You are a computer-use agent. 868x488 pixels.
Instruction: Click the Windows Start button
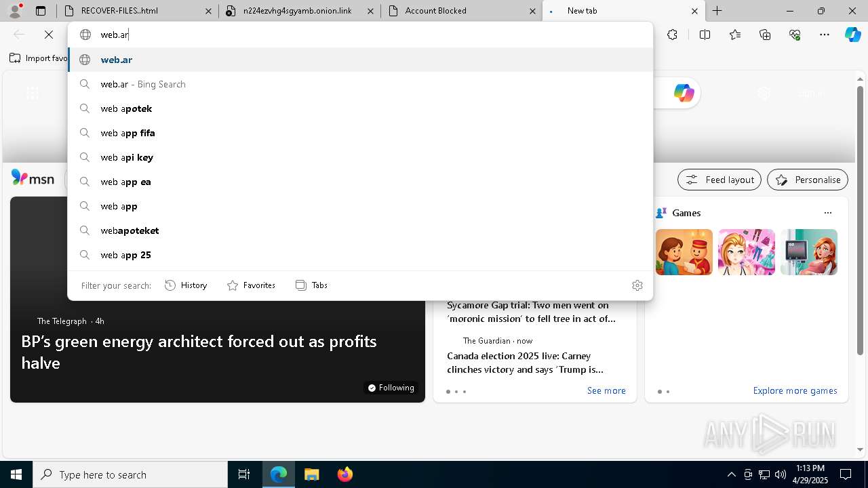pos(16,474)
